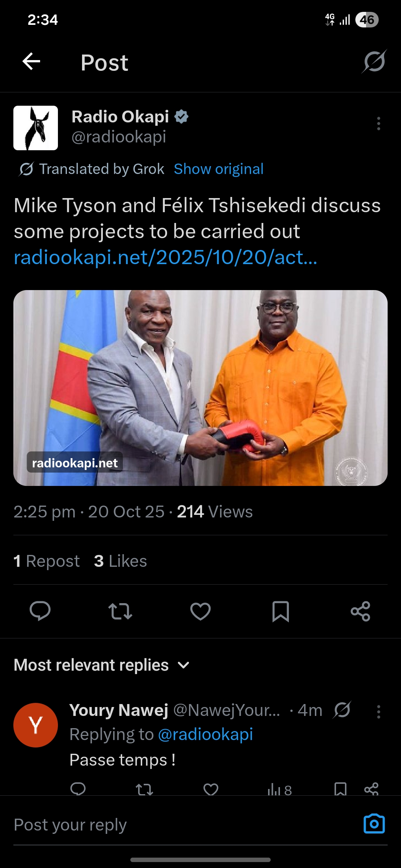Share the Radio Okapi post
This screenshot has width=401, height=868.
pyautogui.click(x=361, y=611)
